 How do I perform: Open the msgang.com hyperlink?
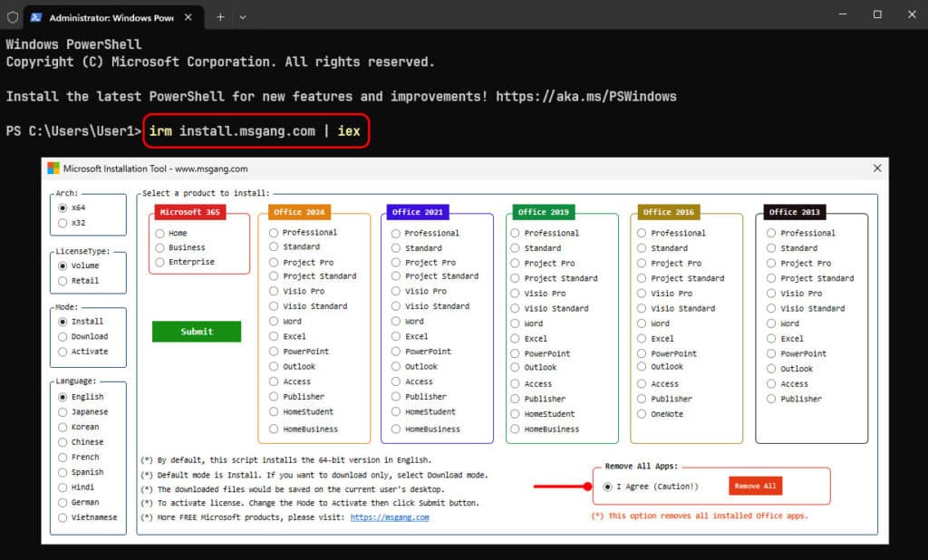[x=389, y=517]
